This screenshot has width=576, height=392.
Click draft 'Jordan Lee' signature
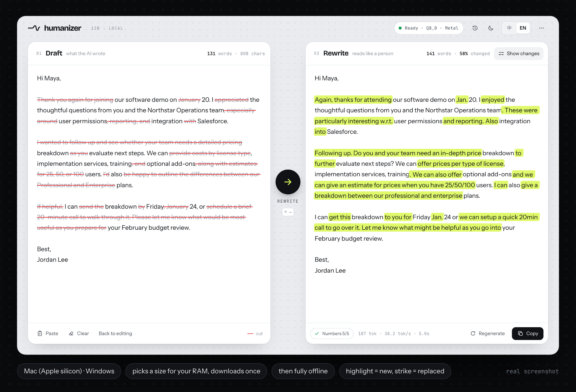click(53, 260)
